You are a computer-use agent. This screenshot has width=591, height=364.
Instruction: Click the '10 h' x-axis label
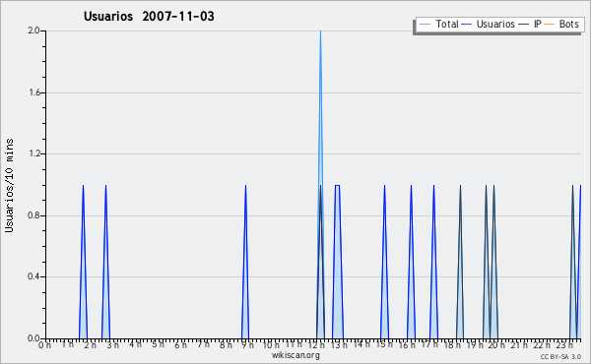click(271, 345)
